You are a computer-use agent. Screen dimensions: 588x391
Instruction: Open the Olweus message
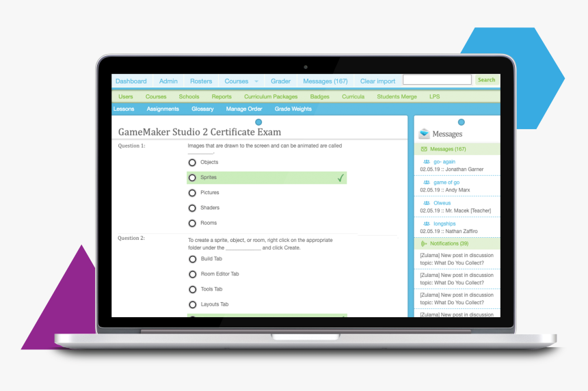pos(442,203)
